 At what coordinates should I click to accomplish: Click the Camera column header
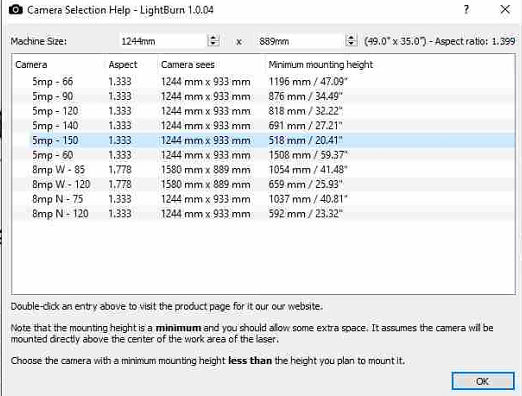pyautogui.click(x=31, y=65)
